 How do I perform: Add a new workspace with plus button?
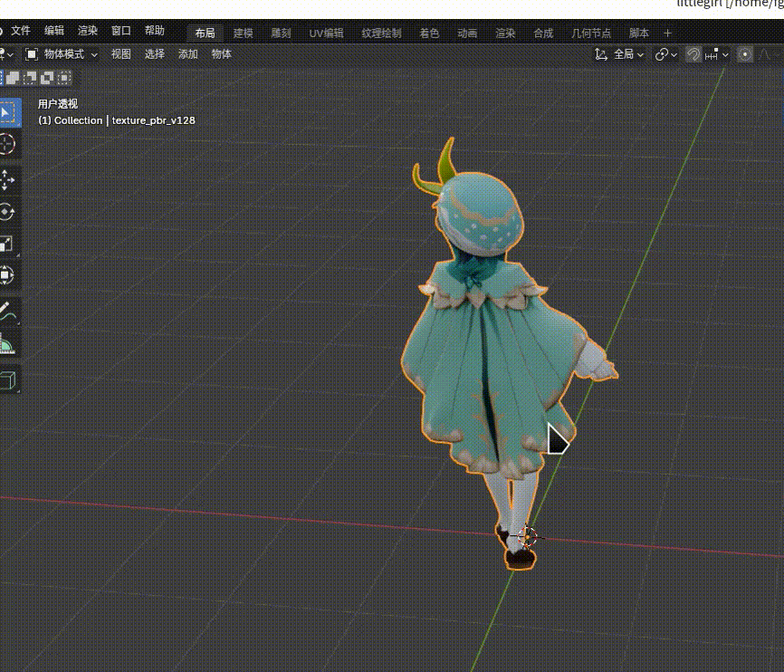coord(667,33)
